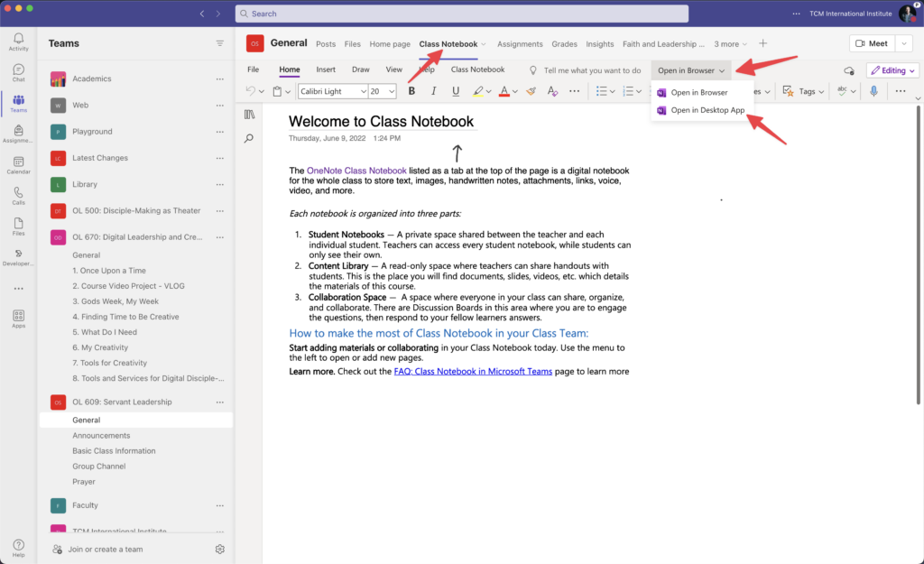924x564 pixels.
Task: Open more options for the Academics team
Action: pos(220,79)
